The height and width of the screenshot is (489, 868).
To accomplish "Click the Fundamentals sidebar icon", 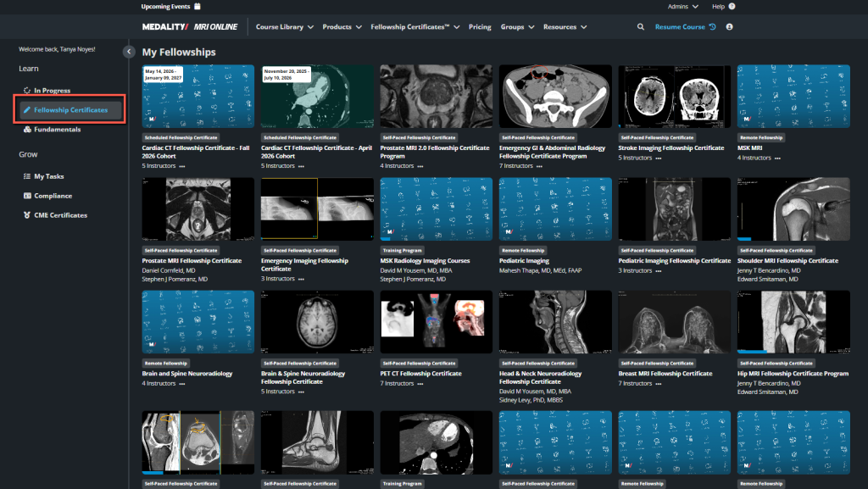I will click(26, 129).
